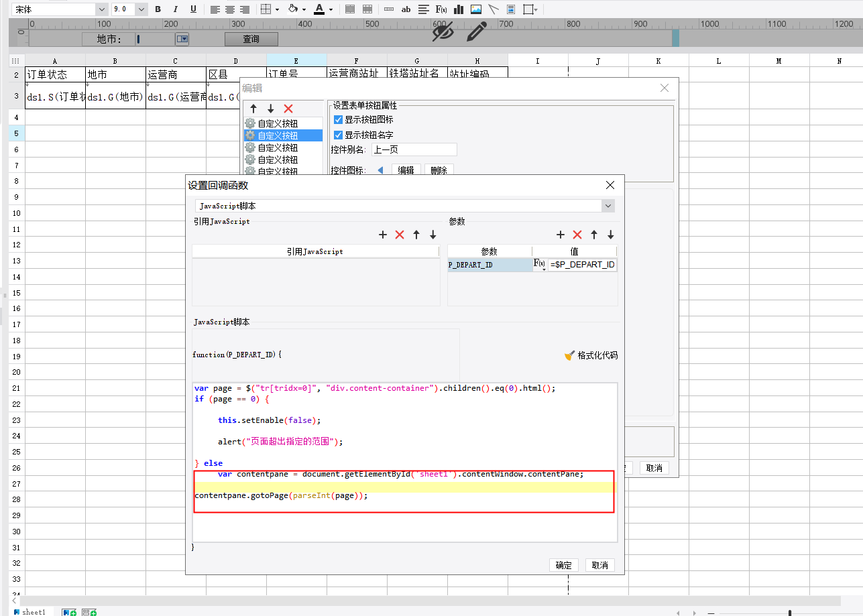
Task: Open the font color A swatch
Action: tap(319, 9)
